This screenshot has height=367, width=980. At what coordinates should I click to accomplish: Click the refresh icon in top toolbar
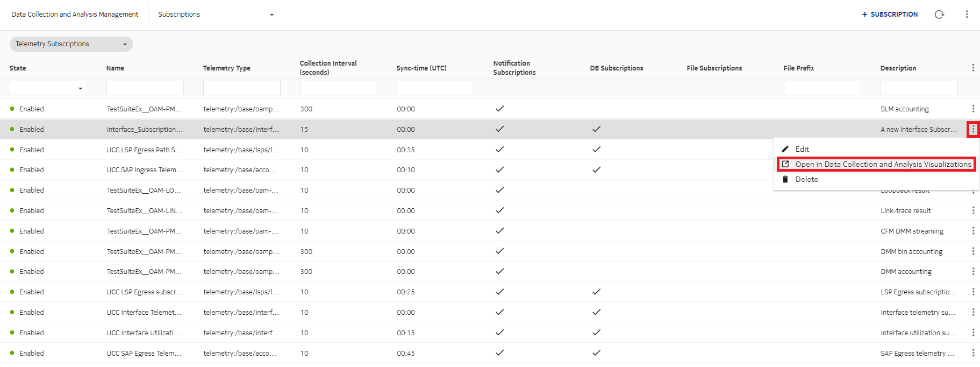[939, 15]
